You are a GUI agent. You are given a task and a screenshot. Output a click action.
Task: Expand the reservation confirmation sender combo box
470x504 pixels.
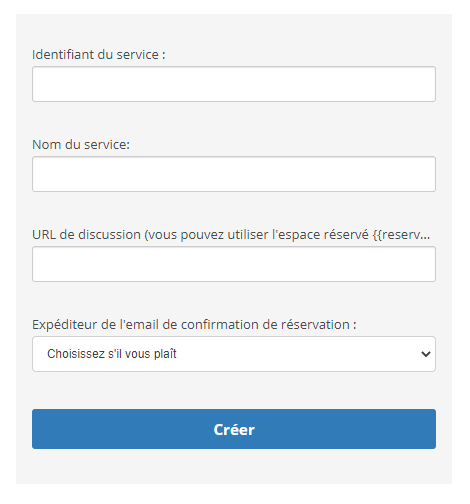pyautogui.click(x=234, y=354)
